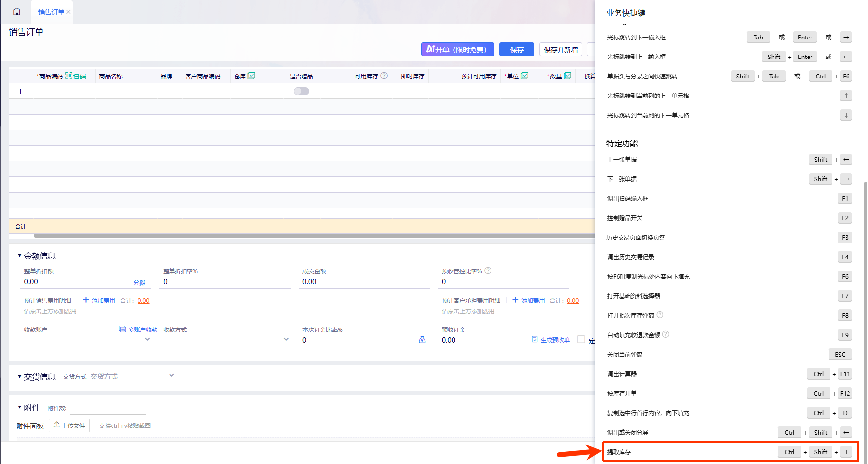This screenshot has width=868, height=464.
Task: Expand the 收款账户 dropdown
Action: (147, 339)
